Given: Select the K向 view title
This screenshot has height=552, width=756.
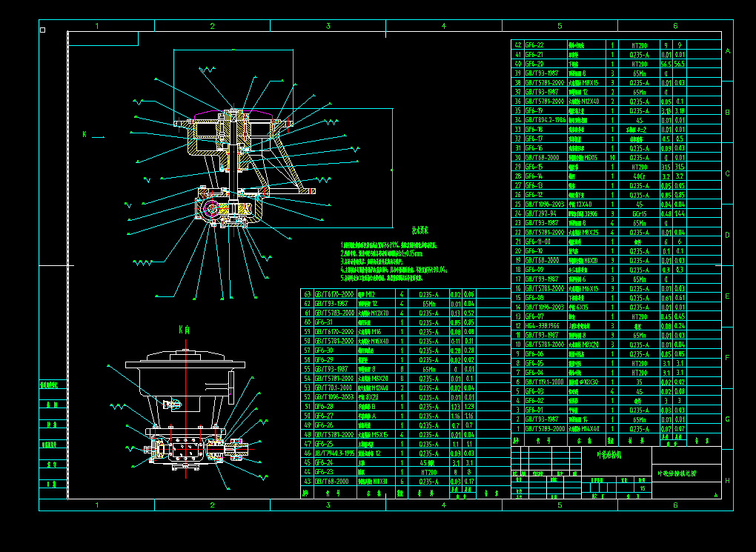Looking at the screenshot, I should tap(184, 330).
